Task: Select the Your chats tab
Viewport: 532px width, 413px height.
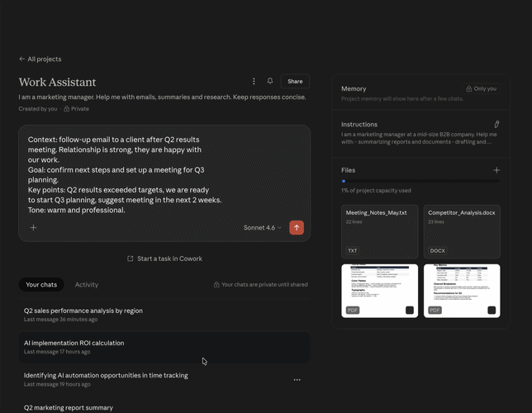Action: (41, 285)
